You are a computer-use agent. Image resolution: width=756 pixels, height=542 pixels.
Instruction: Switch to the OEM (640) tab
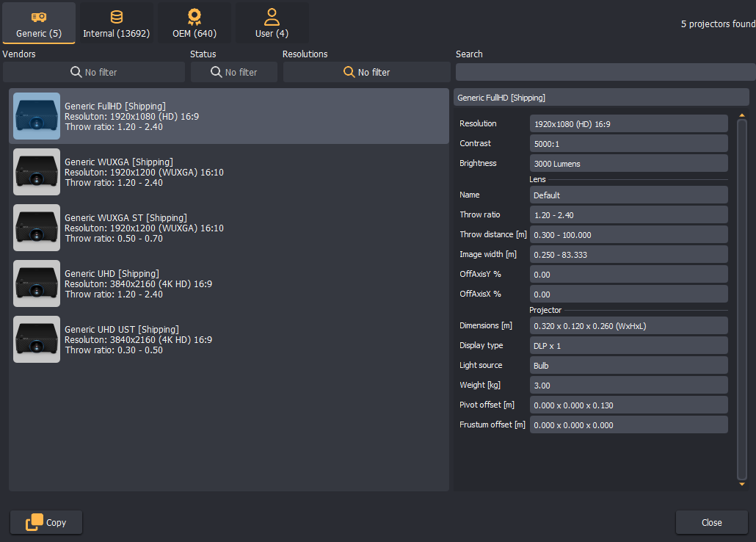pyautogui.click(x=195, y=24)
